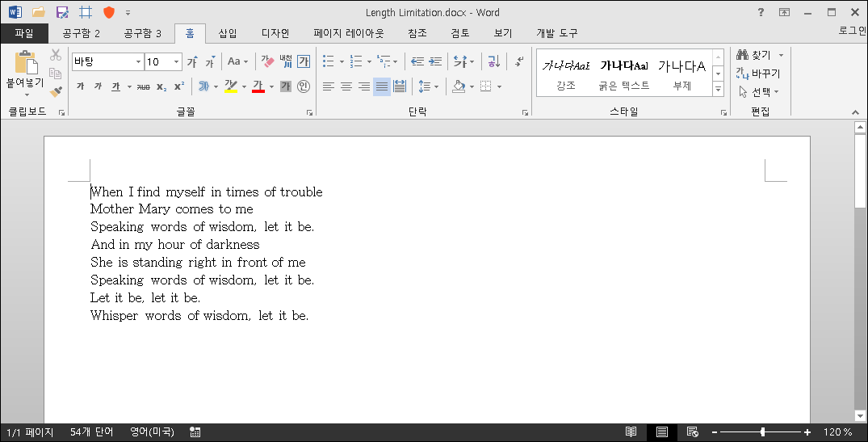Toggle subscript formatting

(x=161, y=87)
